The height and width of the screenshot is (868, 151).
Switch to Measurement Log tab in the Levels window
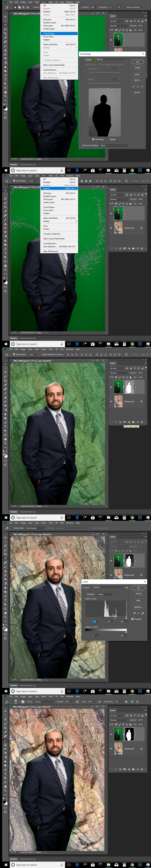[x=28, y=685]
